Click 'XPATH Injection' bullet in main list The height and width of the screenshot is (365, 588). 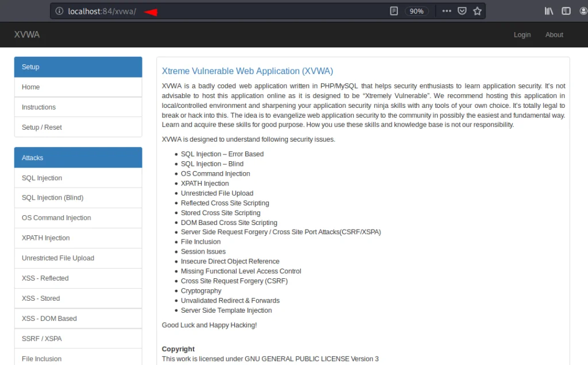click(205, 183)
